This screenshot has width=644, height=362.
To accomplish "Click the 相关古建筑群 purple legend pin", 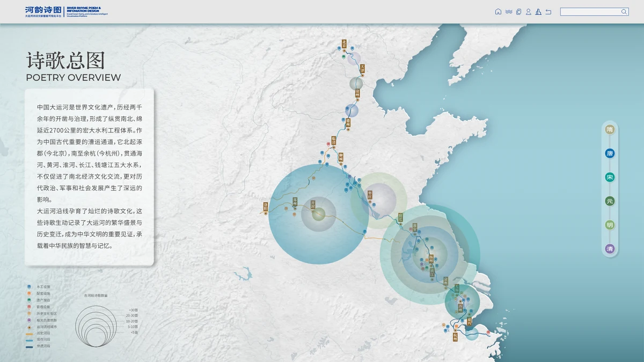I will [x=29, y=320].
